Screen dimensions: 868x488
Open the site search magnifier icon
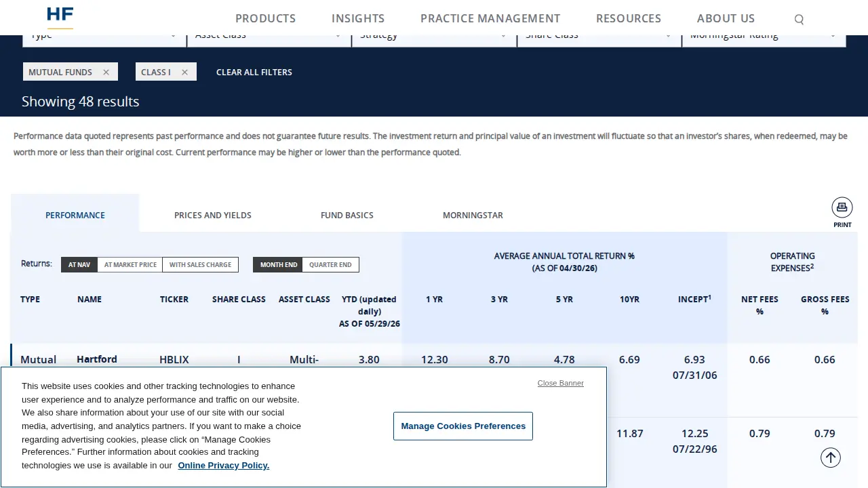click(x=799, y=19)
